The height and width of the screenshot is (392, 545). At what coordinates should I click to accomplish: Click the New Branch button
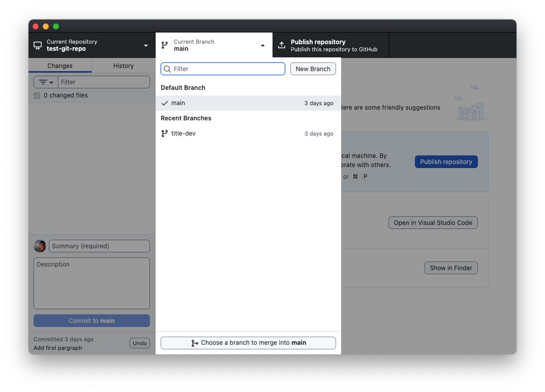click(313, 69)
